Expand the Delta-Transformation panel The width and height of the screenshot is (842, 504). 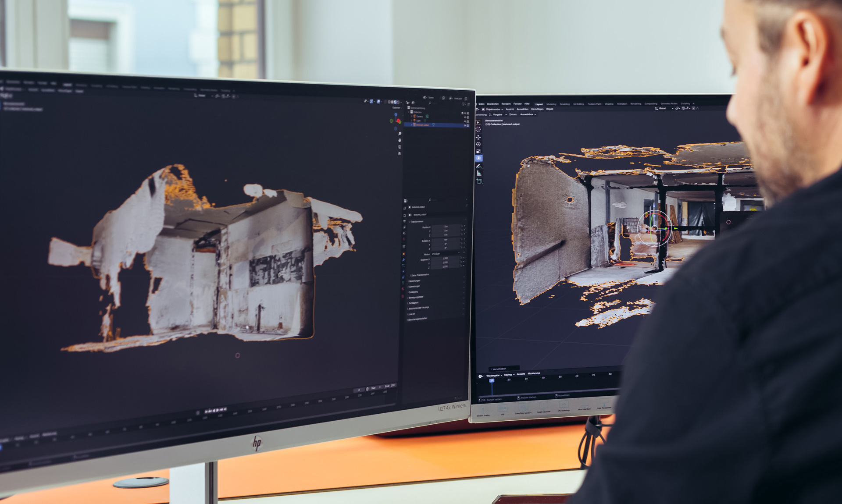pos(419,275)
